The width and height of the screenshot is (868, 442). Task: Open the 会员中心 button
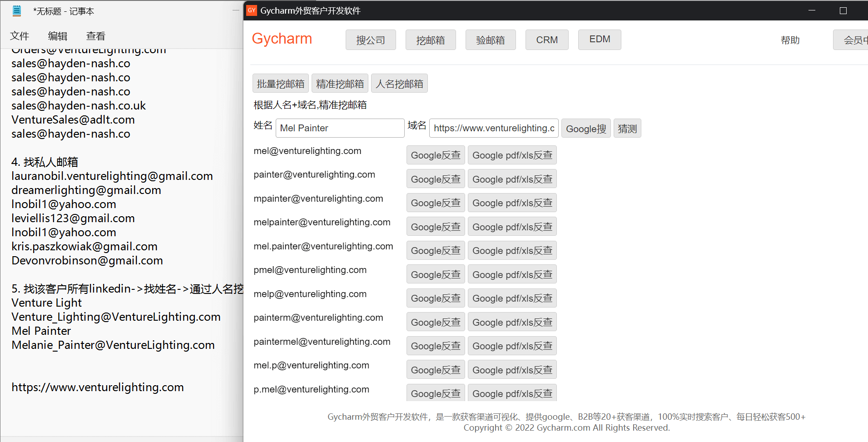(851, 40)
